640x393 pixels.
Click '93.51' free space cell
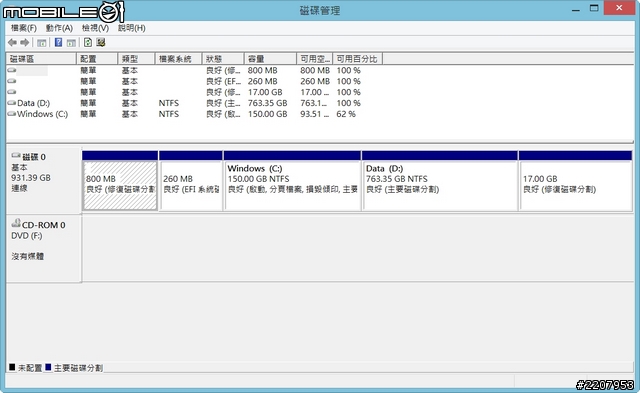315,114
